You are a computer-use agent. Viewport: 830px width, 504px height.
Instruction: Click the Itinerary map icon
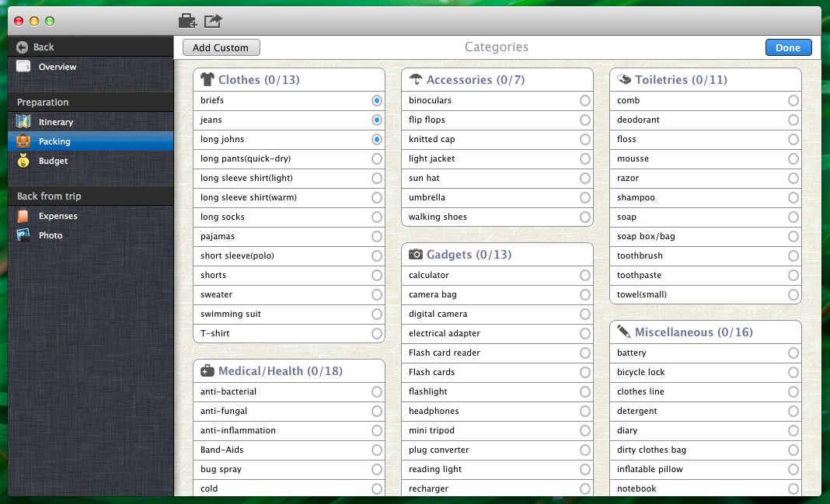coord(23,122)
